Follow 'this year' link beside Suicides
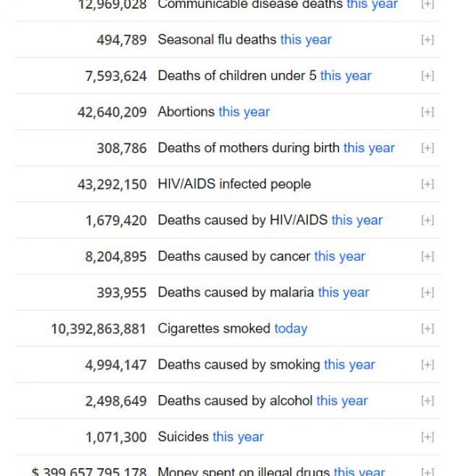476x476 pixels. point(238,437)
